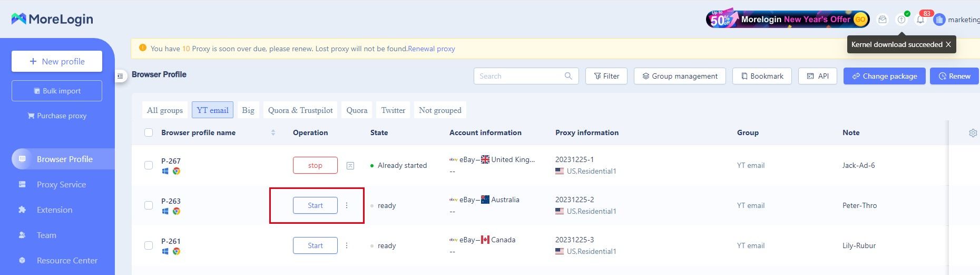This screenshot has height=275, width=980.
Task: Switch to the Quora & Trustpilot group tab
Action: click(x=300, y=110)
